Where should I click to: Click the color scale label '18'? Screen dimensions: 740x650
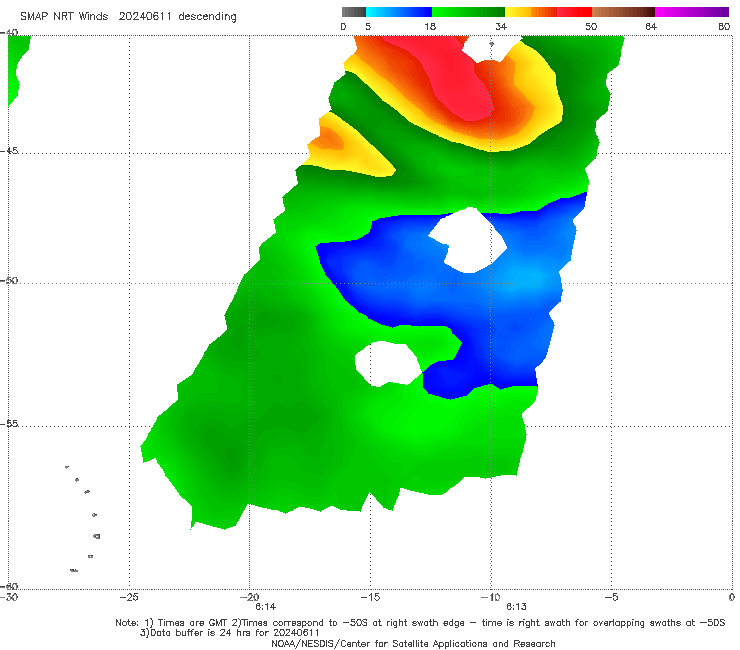click(x=430, y=27)
